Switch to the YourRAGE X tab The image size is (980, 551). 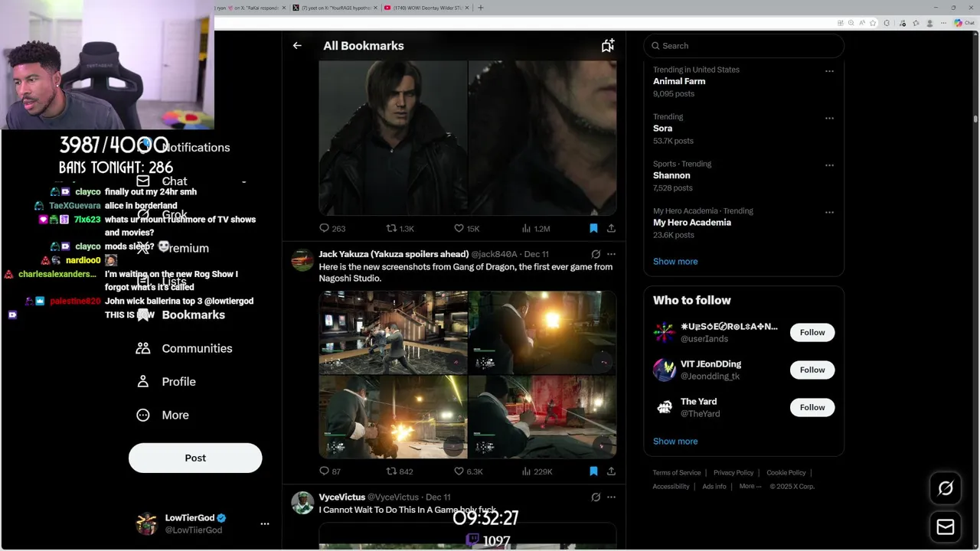pos(334,8)
